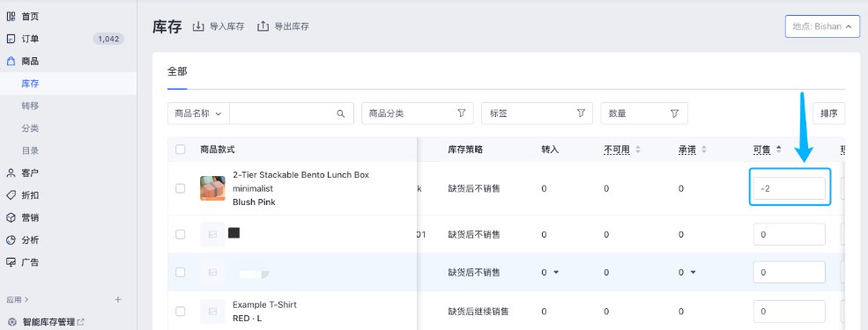Image resolution: width=868 pixels, height=330 pixels.
Task: Toggle the select-all header checkbox
Action: coord(181,150)
